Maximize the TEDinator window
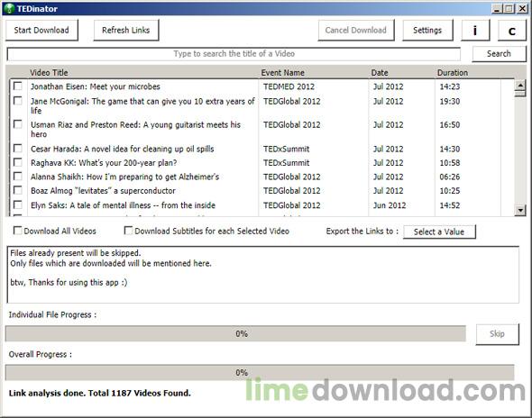Image resolution: width=532 pixels, height=418 pixels. [x=509, y=8]
